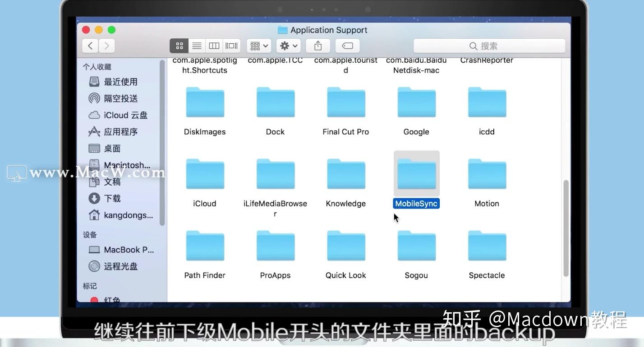Click the com.apple.touristd label
This screenshot has width=644, height=347.
[x=346, y=65]
